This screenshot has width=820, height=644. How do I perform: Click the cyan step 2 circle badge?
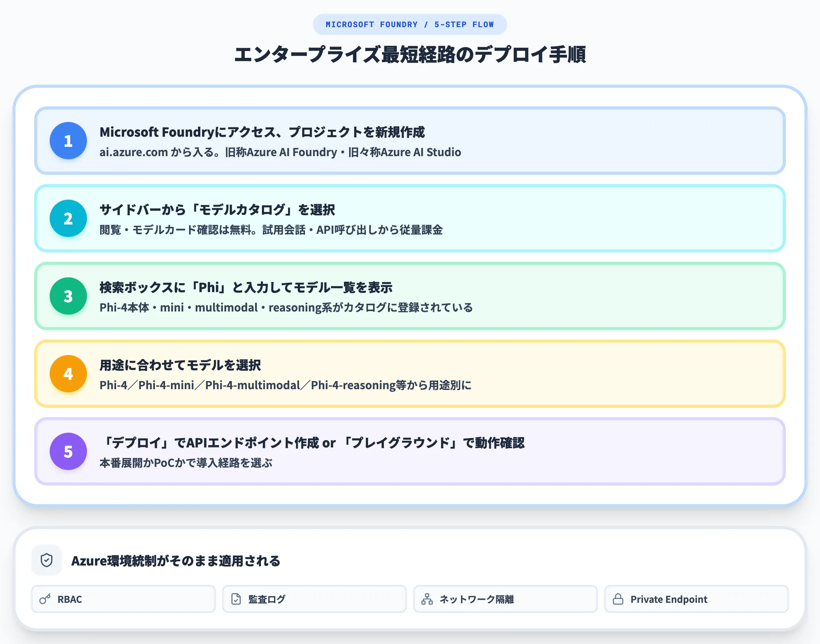pos(68,218)
